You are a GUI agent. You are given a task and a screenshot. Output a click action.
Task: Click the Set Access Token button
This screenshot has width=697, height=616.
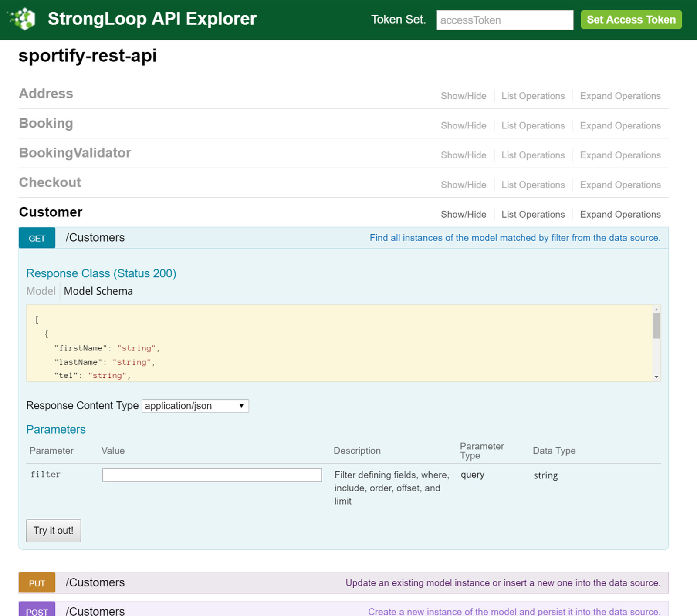(631, 20)
